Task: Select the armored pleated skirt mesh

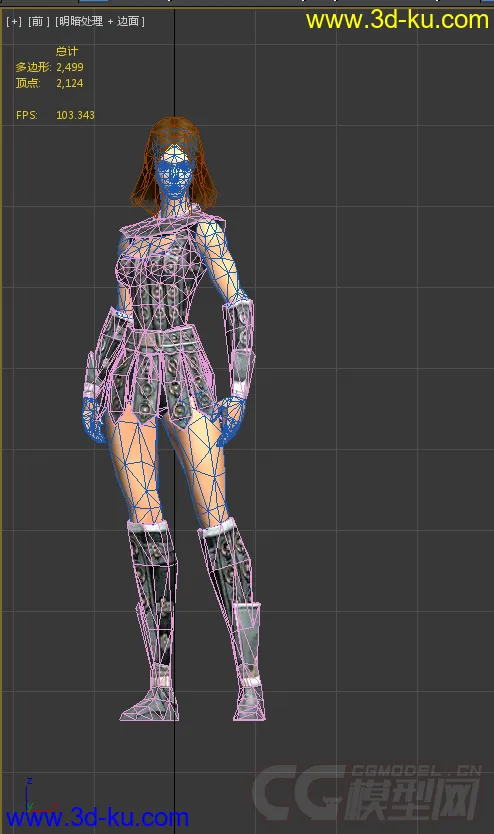Action: coord(160,372)
